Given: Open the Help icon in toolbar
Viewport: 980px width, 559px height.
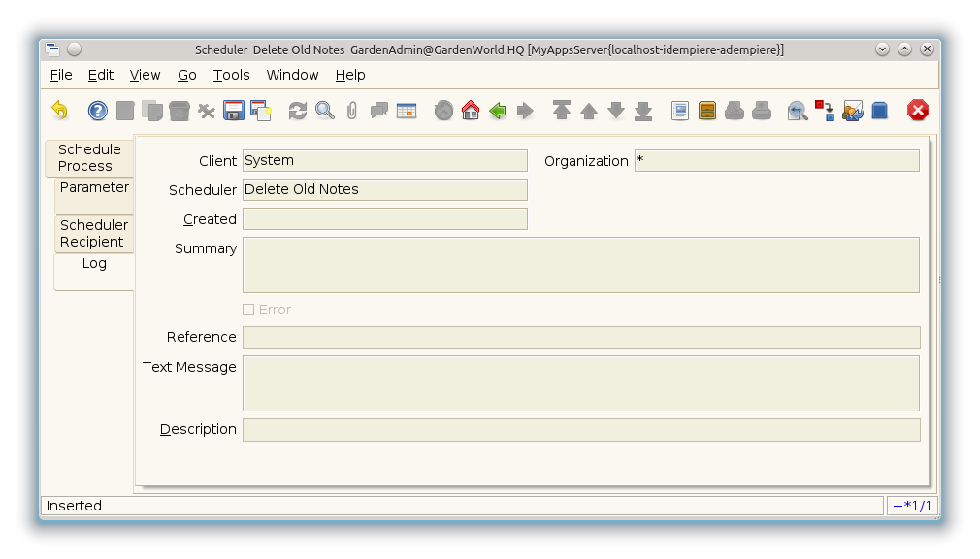Looking at the screenshot, I should click(x=98, y=111).
